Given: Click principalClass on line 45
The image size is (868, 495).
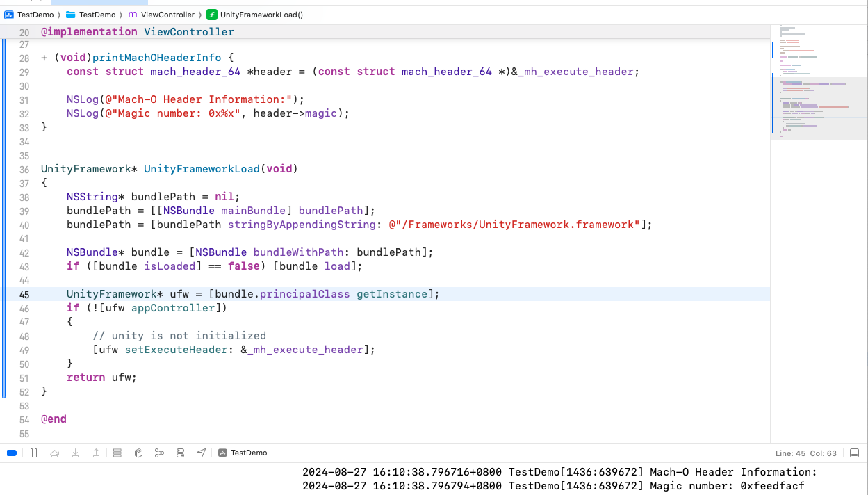Looking at the screenshot, I should click(305, 294).
